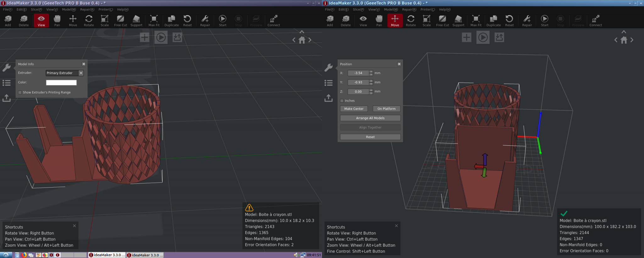Click viewport export icon in right window
The height and width of the screenshot is (258, 644).
coord(499,38)
